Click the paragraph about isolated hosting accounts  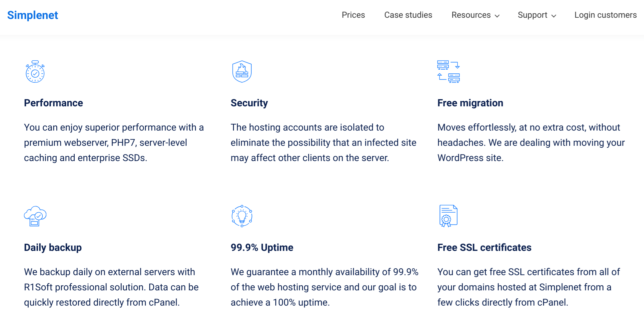324,143
